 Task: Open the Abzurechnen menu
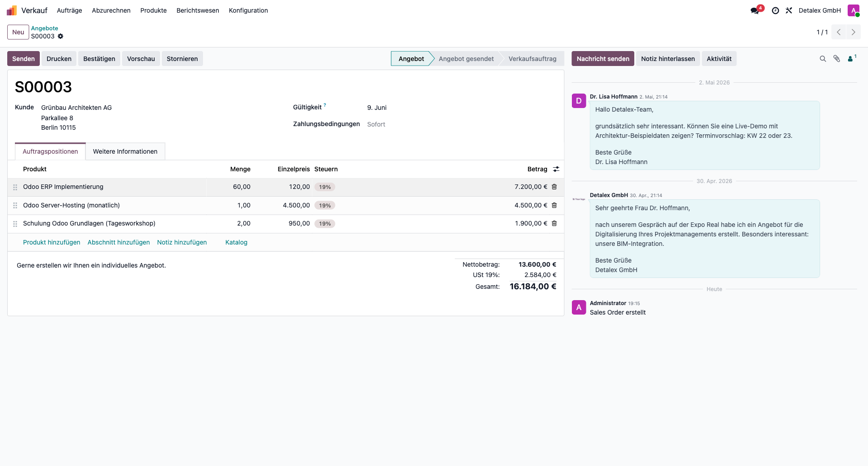[111, 10]
